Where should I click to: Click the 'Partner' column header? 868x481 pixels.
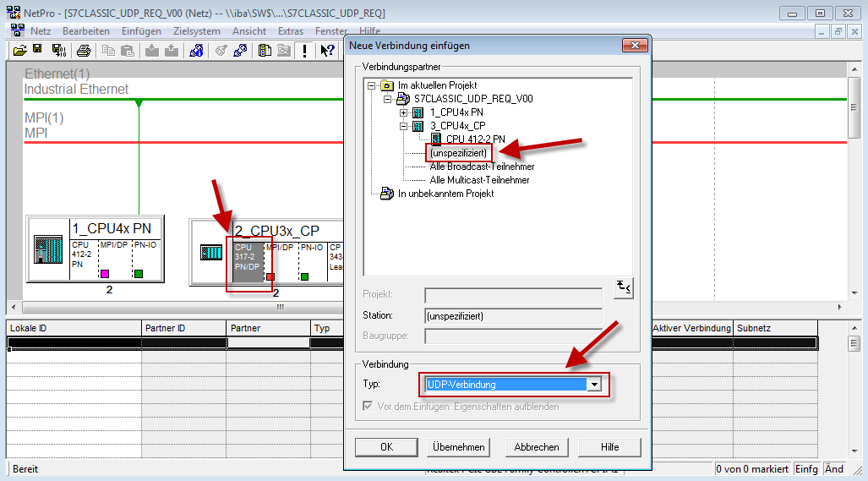coord(268,328)
